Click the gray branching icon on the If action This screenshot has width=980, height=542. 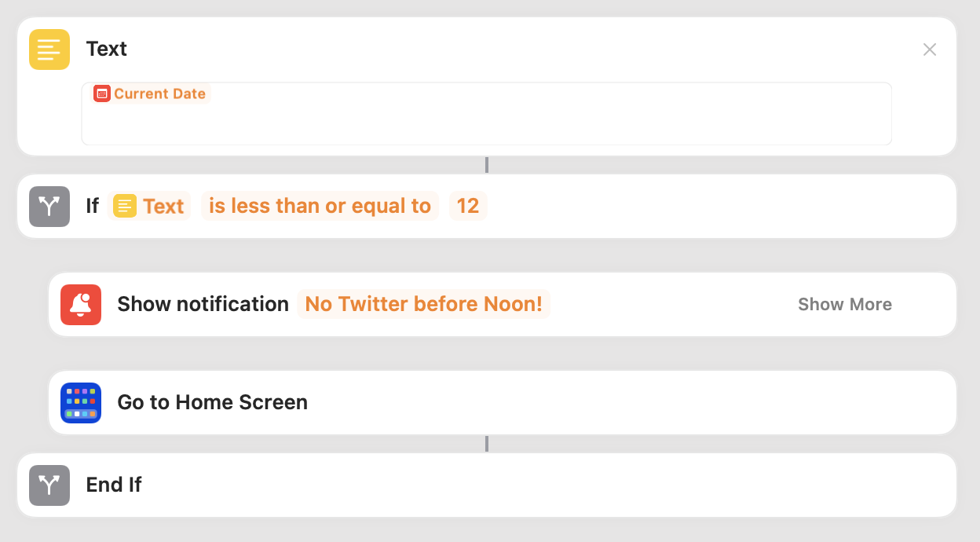pos(49,206)
